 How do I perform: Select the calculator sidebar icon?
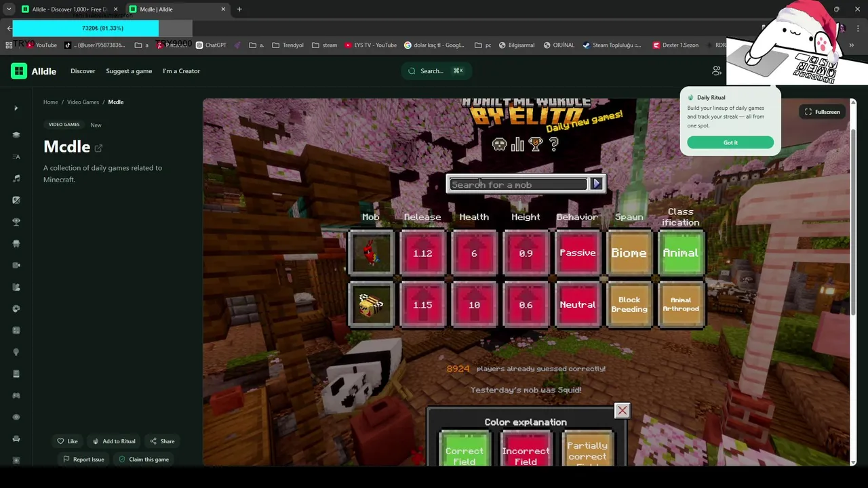pos(16,330)
